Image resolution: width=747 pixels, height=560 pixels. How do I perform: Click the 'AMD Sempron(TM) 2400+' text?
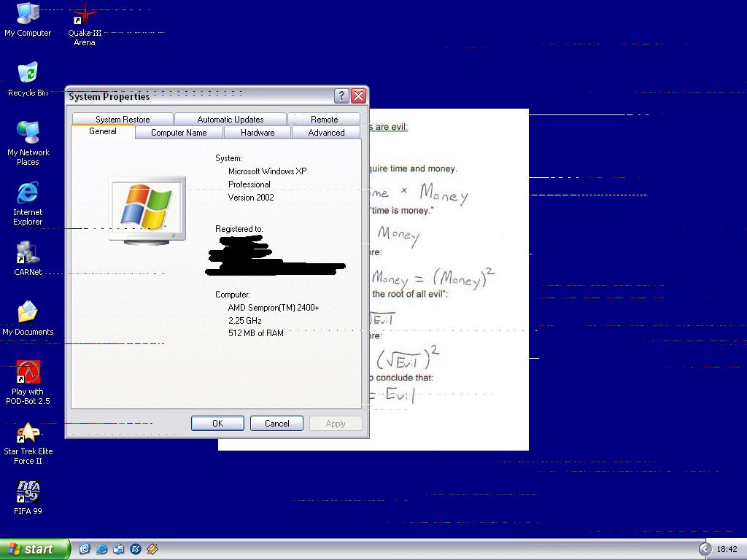coord(274,308)
